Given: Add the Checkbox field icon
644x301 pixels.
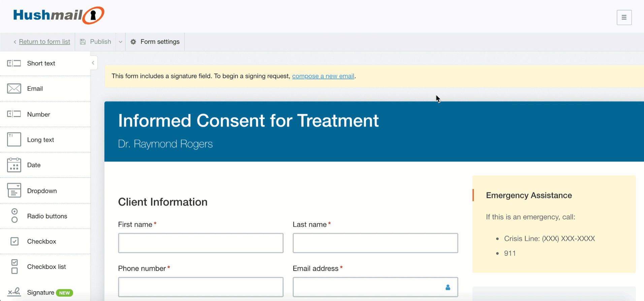Looking at the screenshot, I should click(14, 241).
